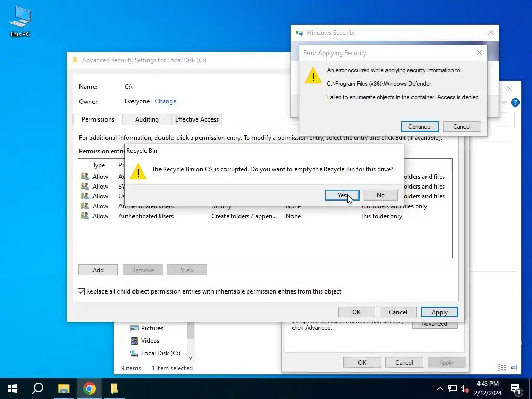Toggle Replace all child object permission entries checkbox
The width and height of the screenshot is (532, 399).
click(82, 291)
